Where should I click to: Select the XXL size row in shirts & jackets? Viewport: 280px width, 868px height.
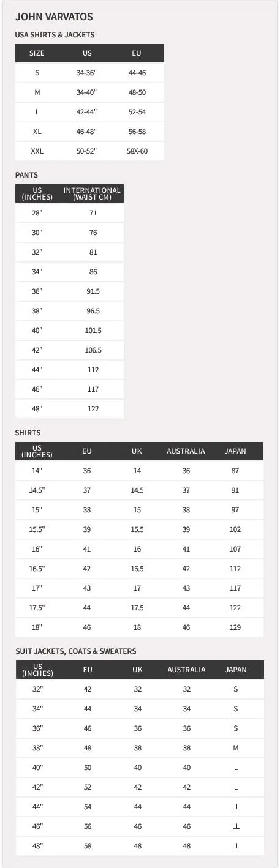[89, 151]
